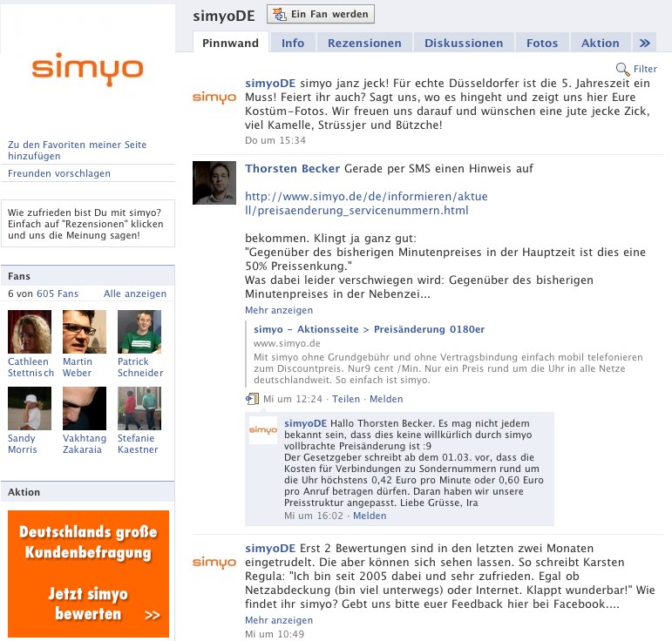Open Patrick Schneider fan photo
The width and height of the screenshot is (672, 641).
click(139, 332)
